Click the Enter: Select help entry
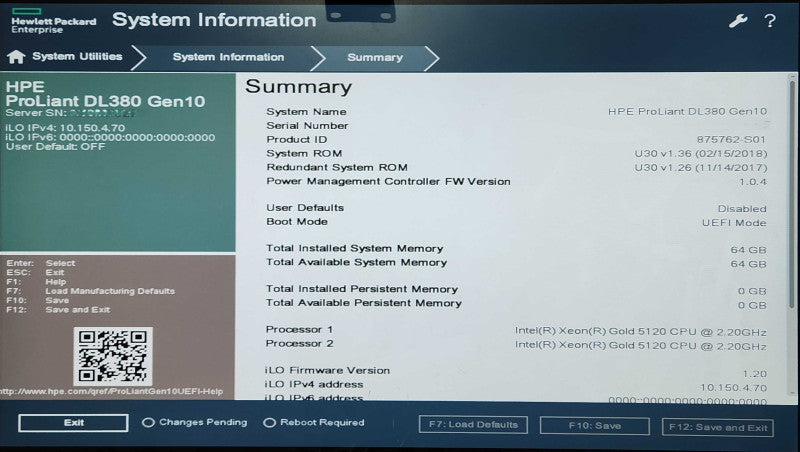 click(40, 263)
